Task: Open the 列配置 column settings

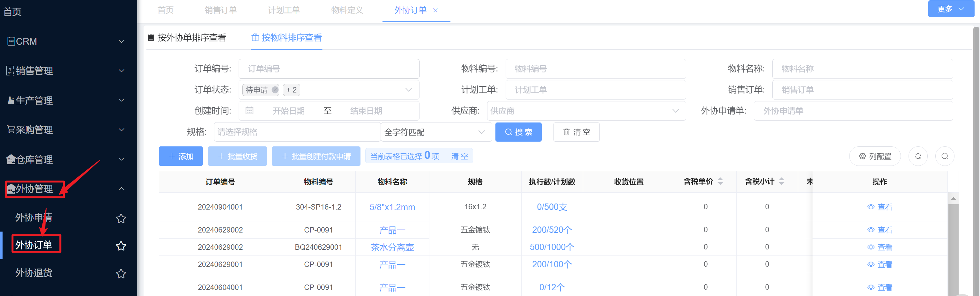Action: click(x=875, y=156)
